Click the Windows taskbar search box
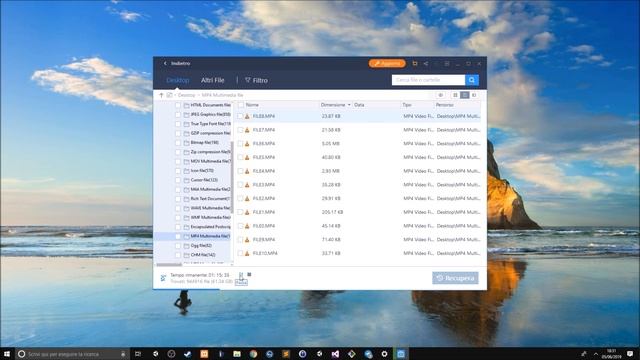This screenshot has height=360, width=640. tap(72, 354)
